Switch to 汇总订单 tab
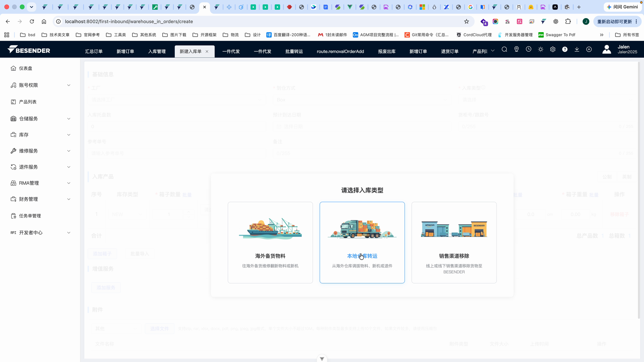Viewport: 644px width, 362px height. click(x=94, y=51)
